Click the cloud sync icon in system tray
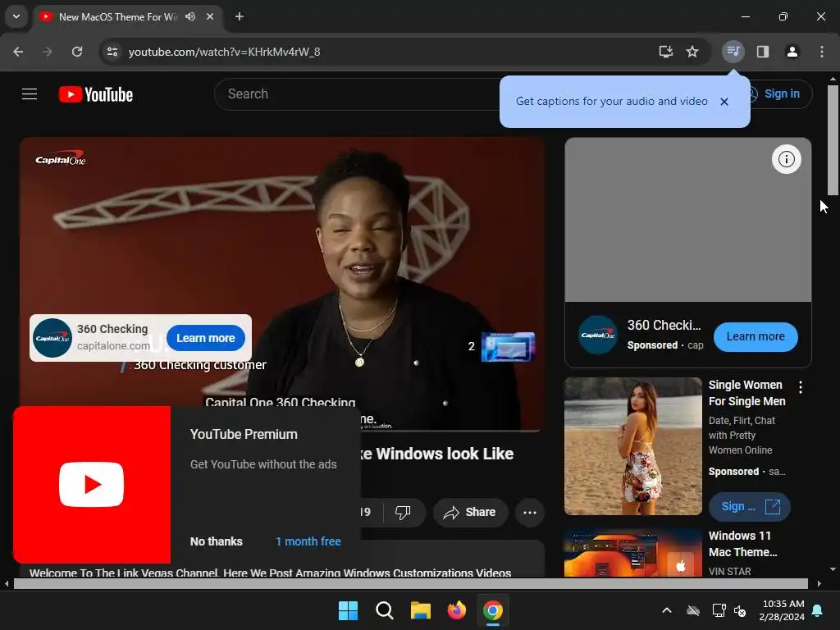840x630 pixels. (x=692, y=610)
